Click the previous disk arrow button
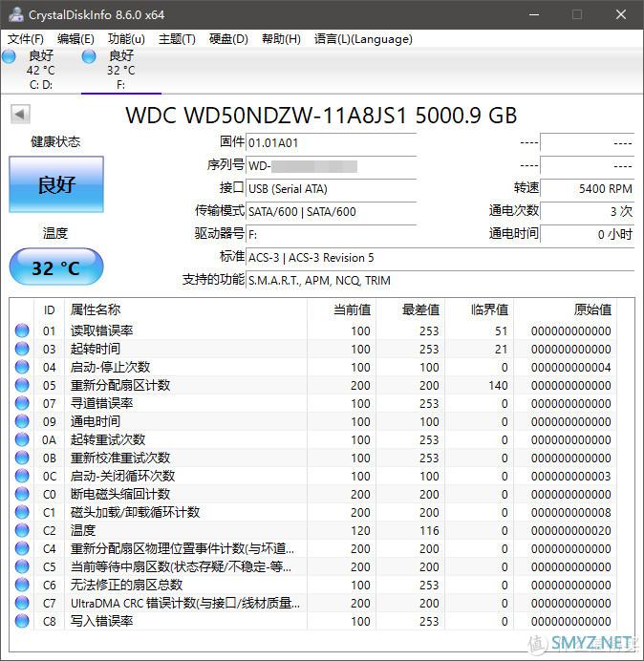 (x=20, y=114)
